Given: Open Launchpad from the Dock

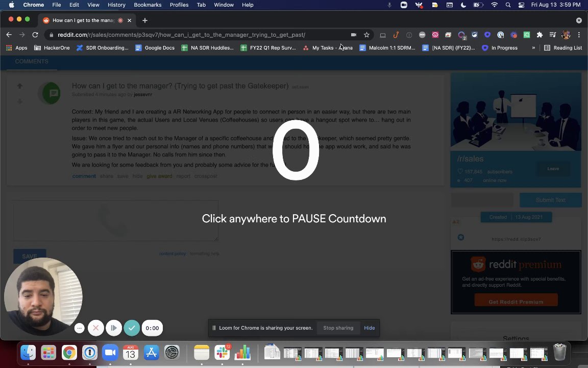Looking at the screenshot, I should coord(48,353).
